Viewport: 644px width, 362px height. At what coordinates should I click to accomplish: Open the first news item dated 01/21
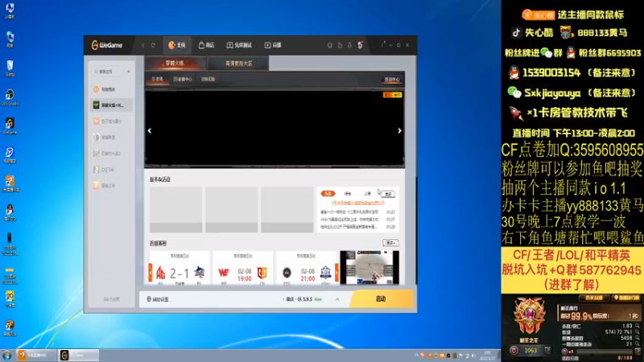pyautogui.click(x=357, y=212)
